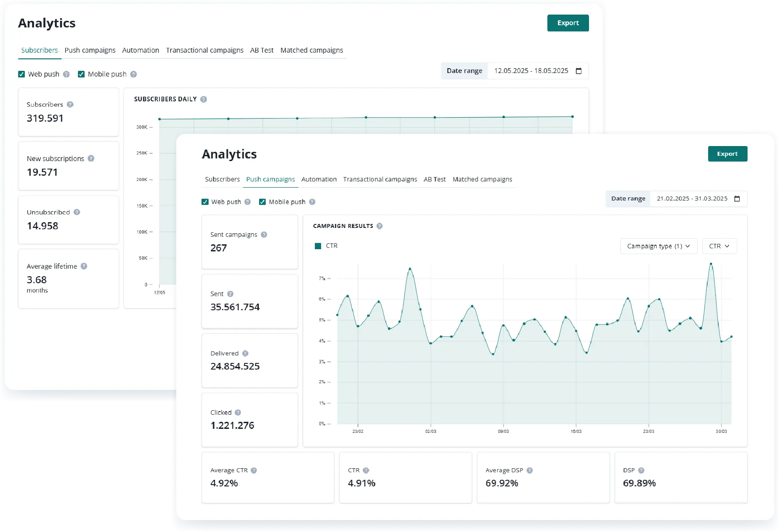Click help icon beside Sent campaigns
Viewport: 779px width, 532px height.
pyautogui.click(x=264, y=235)
